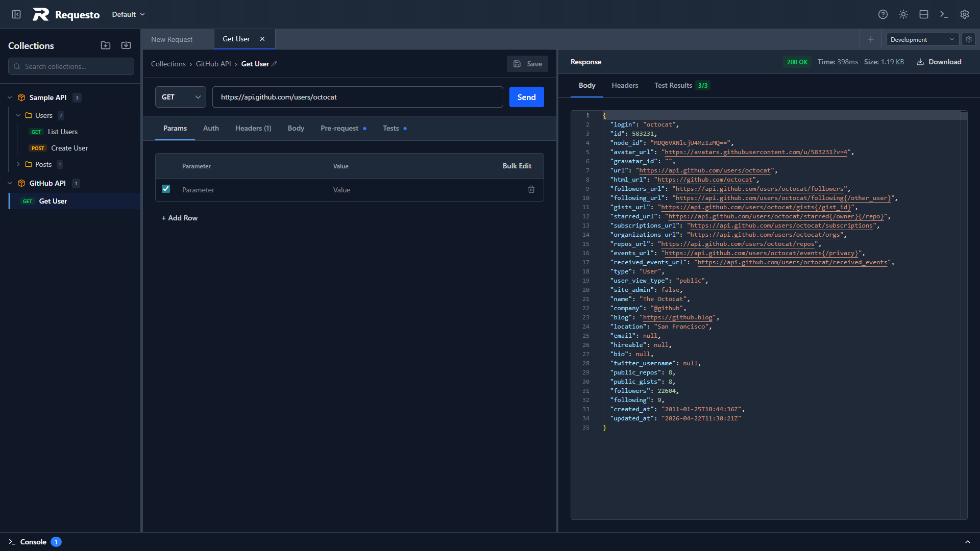This screenshot has height=551, width=980.
Task: Import collection icon
Action: tap(126, 45)
